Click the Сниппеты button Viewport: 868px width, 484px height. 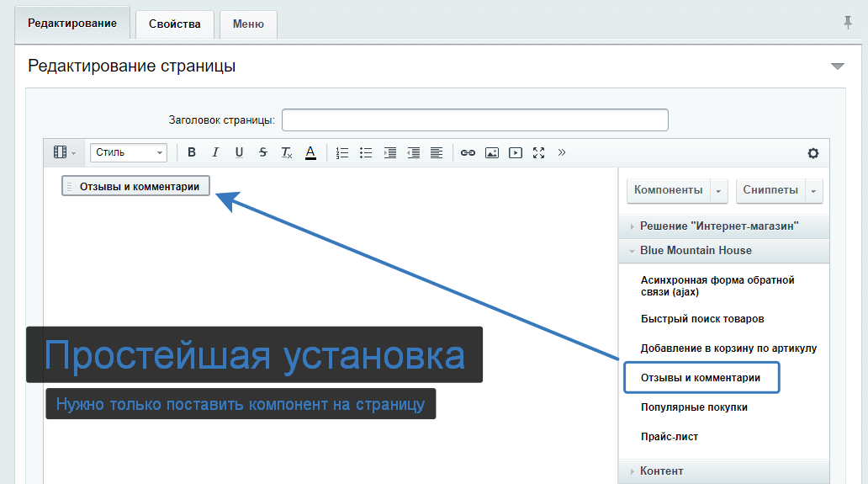point(770,190)
